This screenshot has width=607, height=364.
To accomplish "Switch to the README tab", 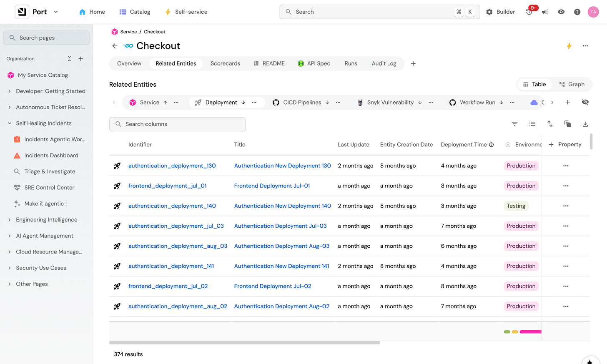I will click(x=269, y=63).
